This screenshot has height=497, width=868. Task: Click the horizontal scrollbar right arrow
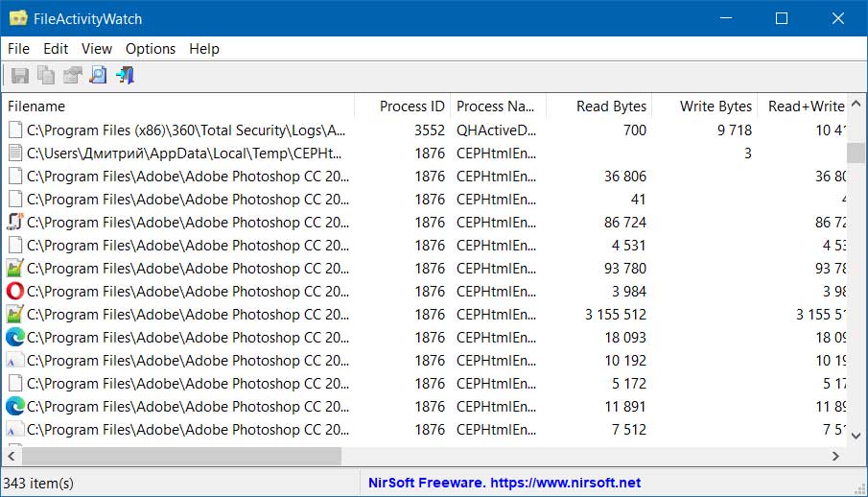835,457
